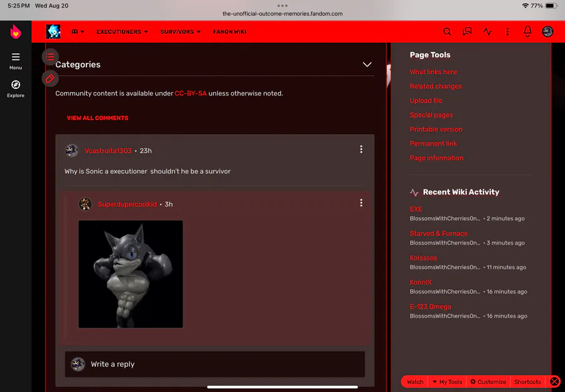Open the KorinIX activity page
565x392 pixels.
click(421, 282)
